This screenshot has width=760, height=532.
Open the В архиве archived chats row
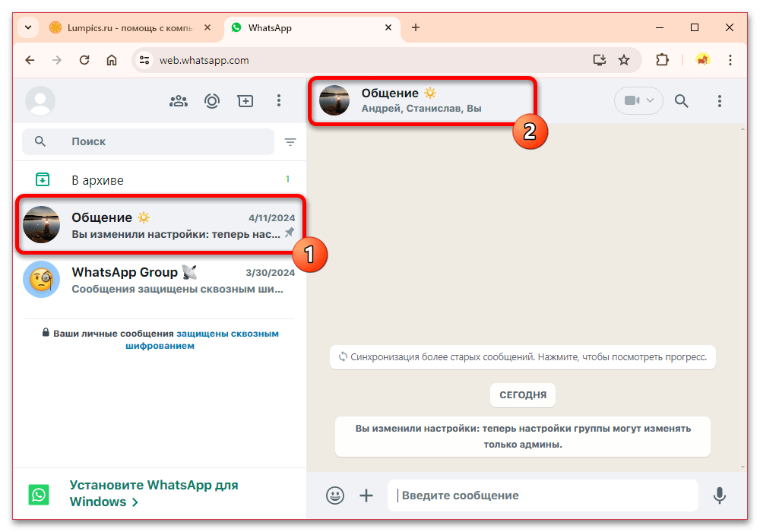(160, 180)
